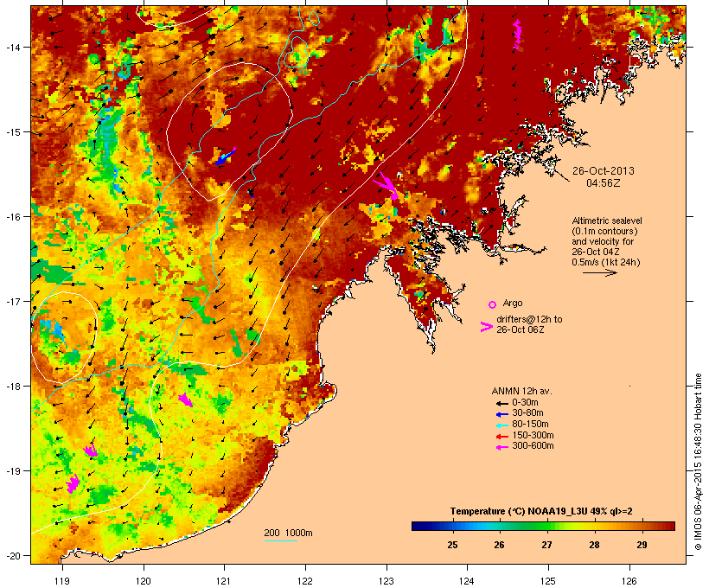The image size is (709, 588).
Task: Click the 'ANMN 12h av.' legend heading
Action: click(x=521, y=391)
